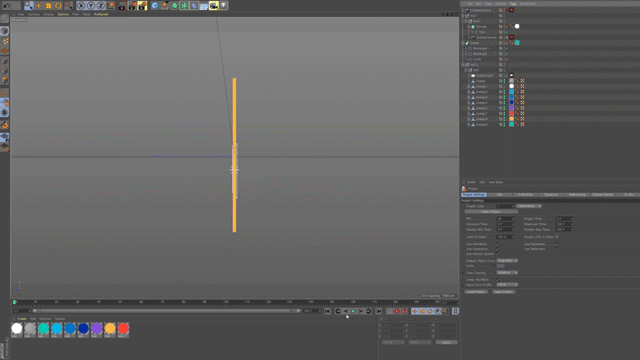Click the Save Preset button
The height and width of the screenshot is (360, 640).
pyautogui.click(x=503, y=292)
